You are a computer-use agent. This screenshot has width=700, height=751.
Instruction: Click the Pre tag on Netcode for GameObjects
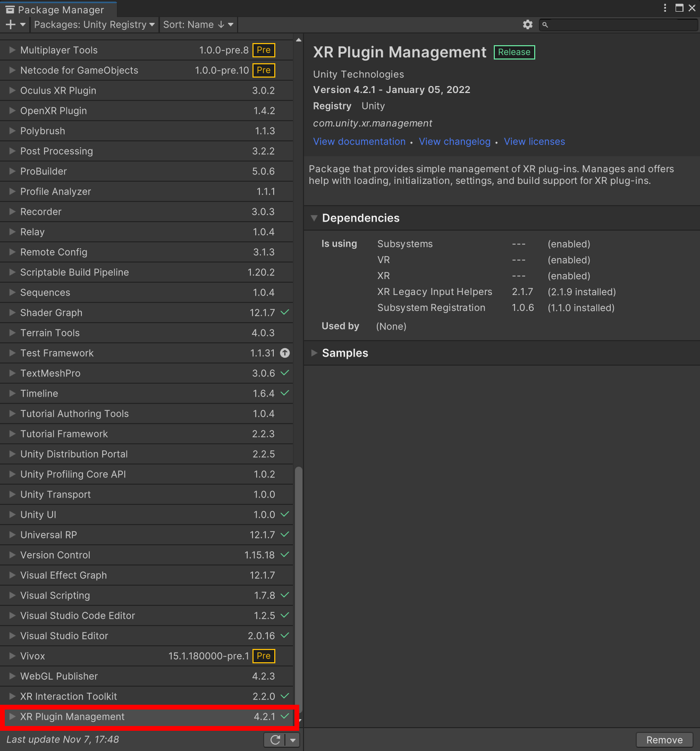click(x=264, y=70)
